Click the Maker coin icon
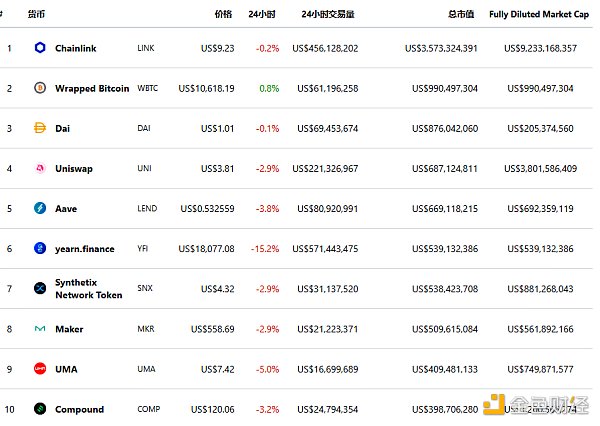 40,329
